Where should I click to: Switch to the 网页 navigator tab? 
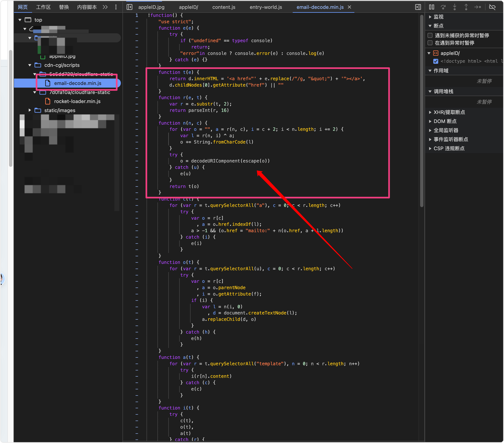pos(23,7)
